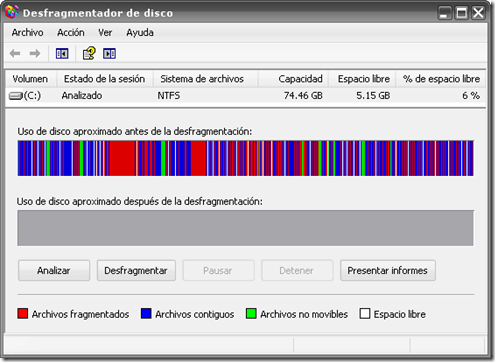Click the disk usage map before defragmentation
Screen dimensions: 495x362
pyautogui.click(x=246, y=158)
